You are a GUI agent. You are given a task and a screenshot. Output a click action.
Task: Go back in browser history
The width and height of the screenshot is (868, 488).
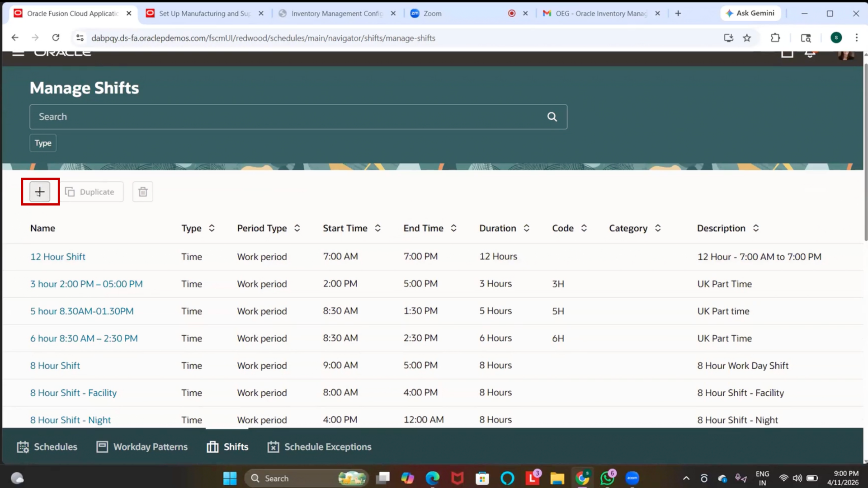click(x=15, y=38)
